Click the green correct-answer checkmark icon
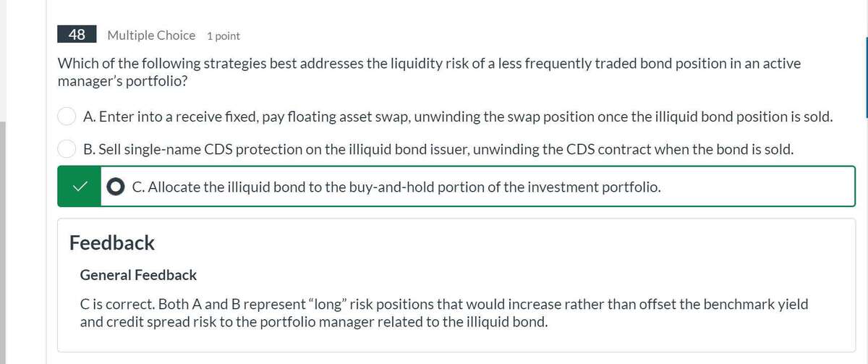 tap(79, 187)
